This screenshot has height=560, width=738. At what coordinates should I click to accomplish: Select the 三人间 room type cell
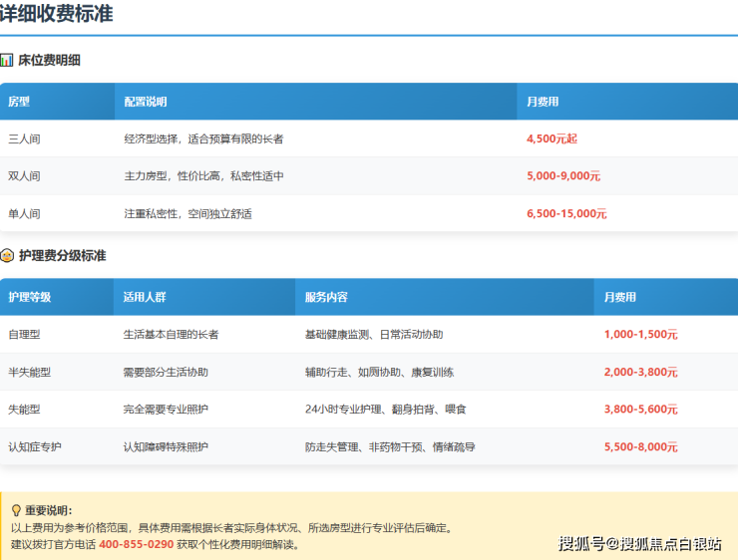coord(24,139)
